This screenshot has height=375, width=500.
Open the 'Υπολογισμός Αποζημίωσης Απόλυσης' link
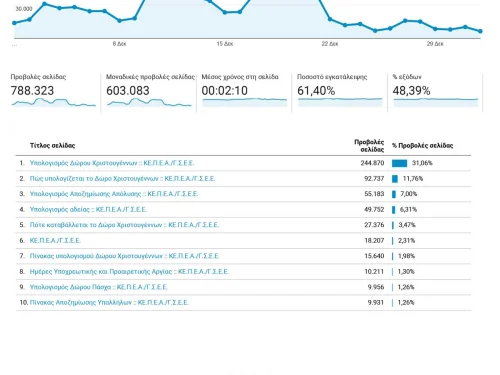tap(114, 194)
